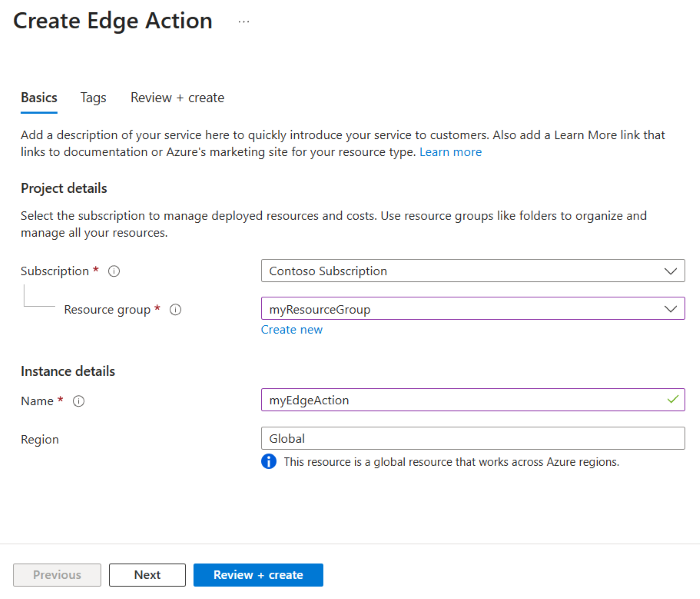Switch to the Tags tab
Viewport: 700px width, 599px height.
coord(93,97)
